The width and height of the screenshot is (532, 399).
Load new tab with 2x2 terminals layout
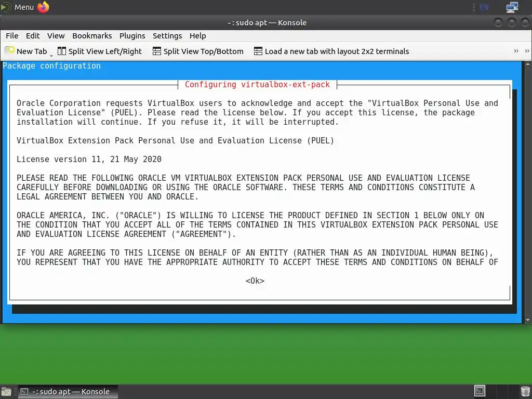pos(331,51)
